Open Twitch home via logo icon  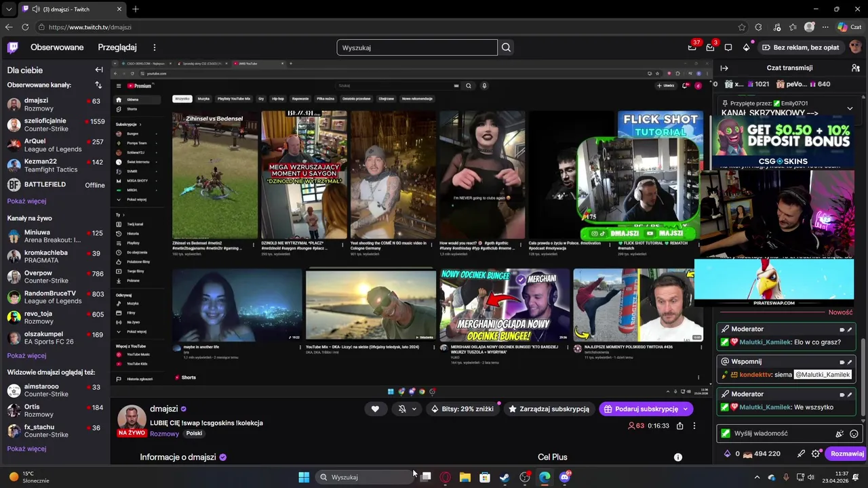(13, 47)
